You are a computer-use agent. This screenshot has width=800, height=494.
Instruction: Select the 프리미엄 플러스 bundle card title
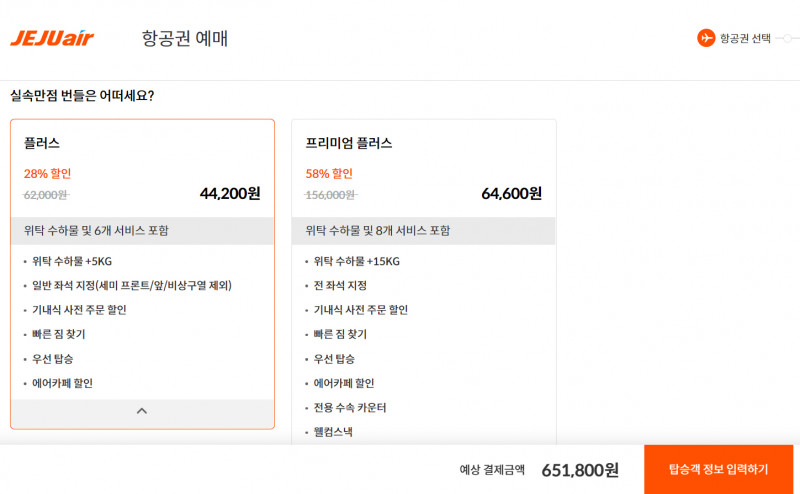(x=348, y=143)
